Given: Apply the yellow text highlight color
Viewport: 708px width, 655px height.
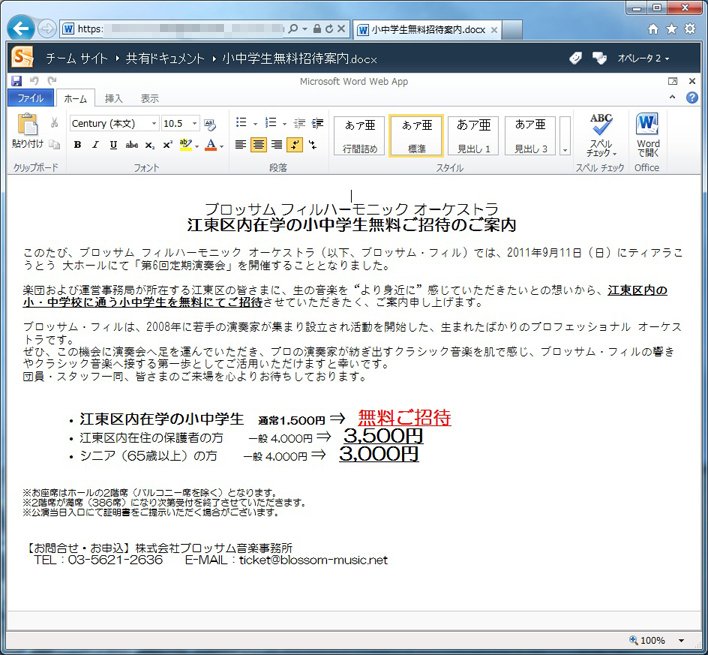Looking at the screenshot, I should coord(186,145).
